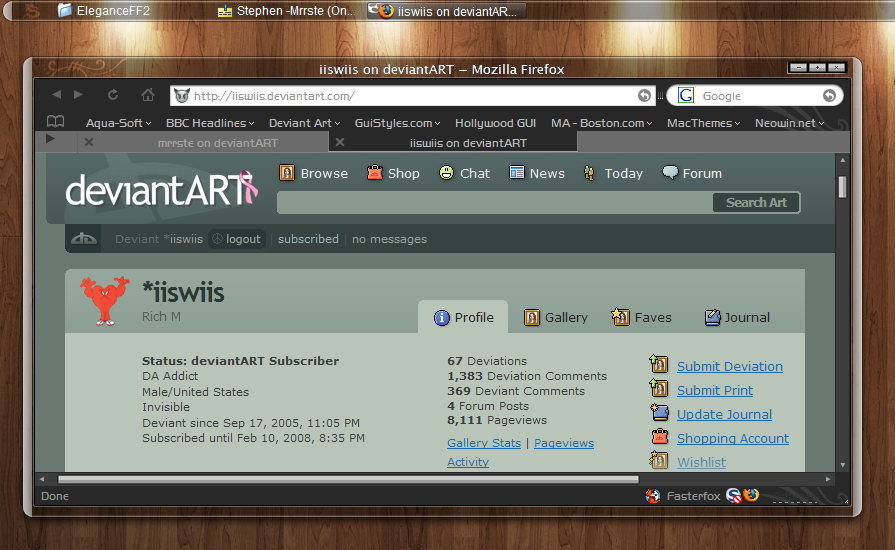The image size is (895, 550).
Task: Go back using the browser back arrow
Action: coord(57,95)
